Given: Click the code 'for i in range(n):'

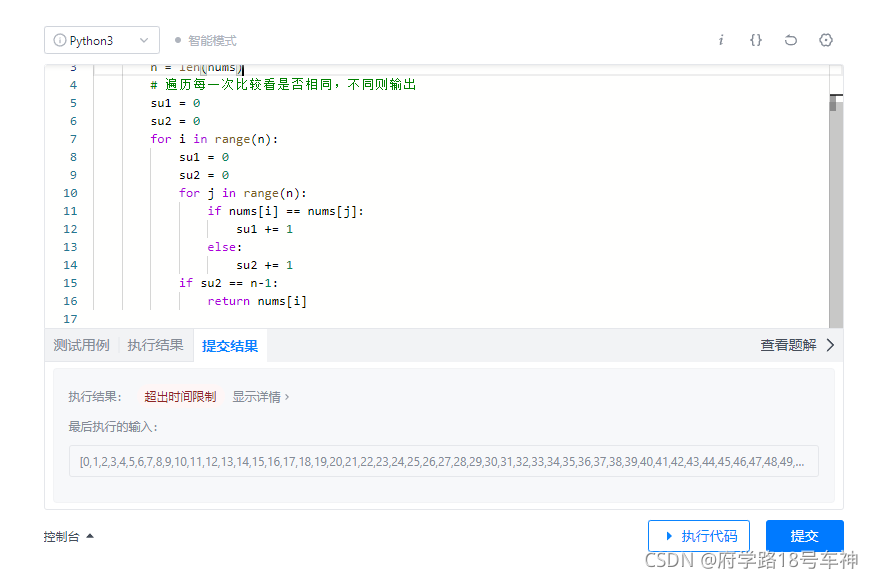Looking at the screenshot, I should [214, 139].
